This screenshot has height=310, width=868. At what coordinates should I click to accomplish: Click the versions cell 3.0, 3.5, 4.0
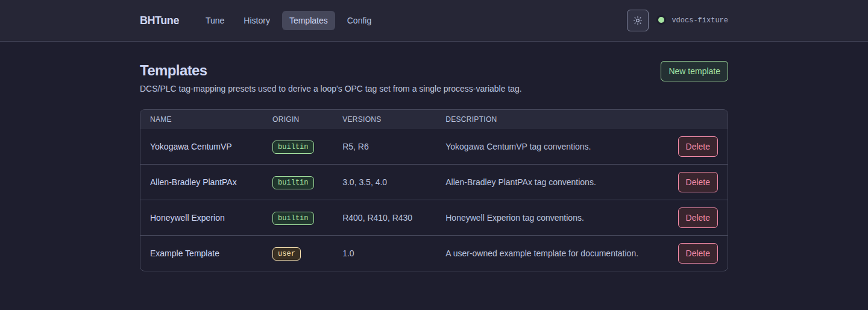[365, 182]
